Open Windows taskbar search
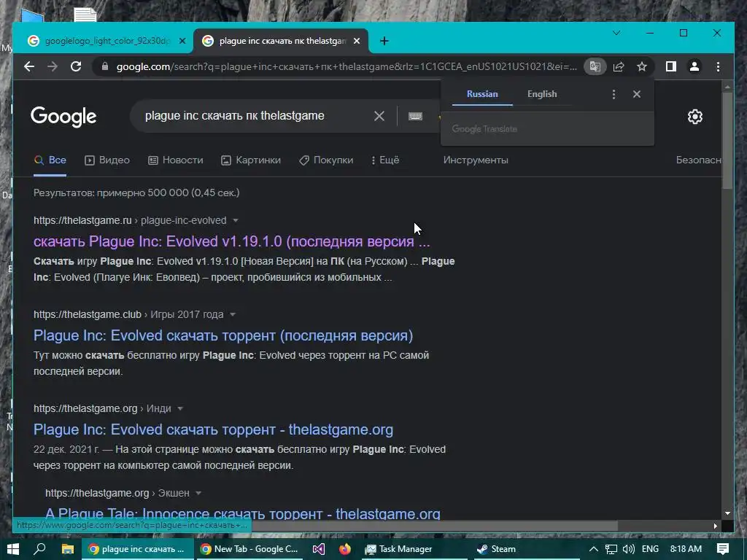Image resolution: width=747 pixels, height=560 pixels. (x=40, y=549)
